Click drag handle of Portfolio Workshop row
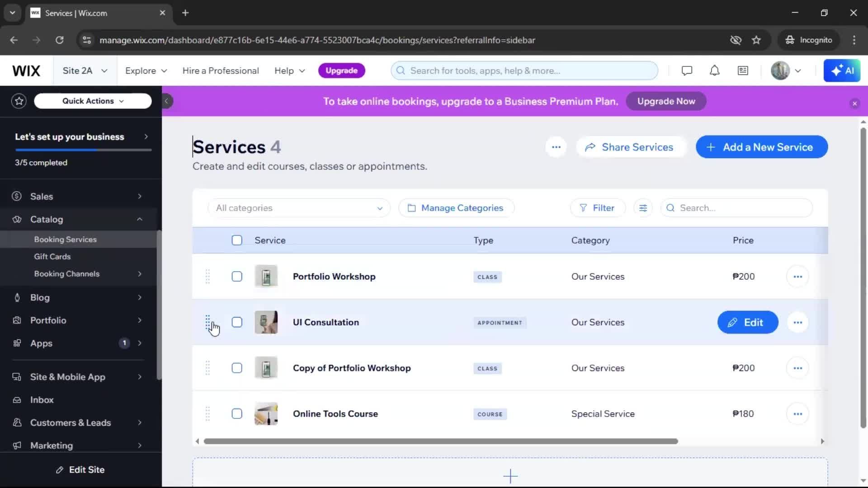Image resolution: width=868 pixels, height=488 pixels. click(x=208, y=277)
